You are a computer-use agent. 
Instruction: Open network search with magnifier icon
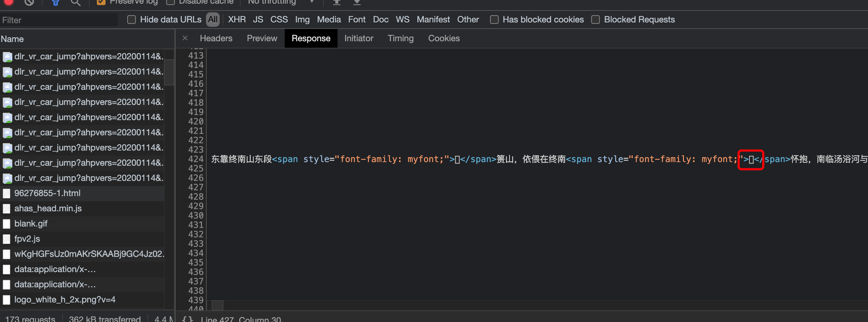click(75, 2)
